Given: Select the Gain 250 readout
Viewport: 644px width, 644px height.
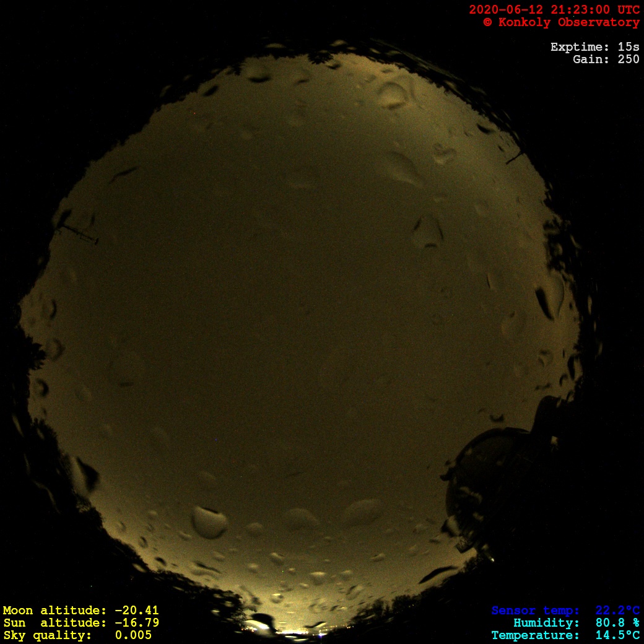Looking at the screenshot, I should click(x=606, y=59).
